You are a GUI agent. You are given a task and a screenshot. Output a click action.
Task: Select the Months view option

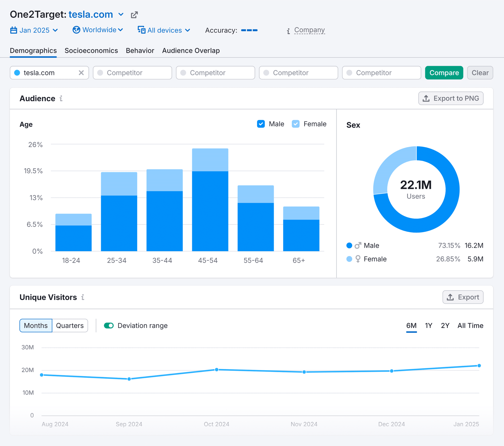[36, 326]
